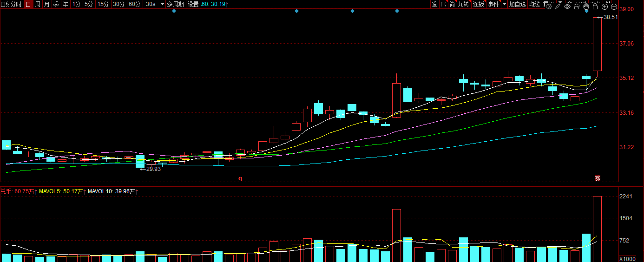Click the MAVOL10: 39.96万 label
644x262 pixels.
click(x=112, y=191)
